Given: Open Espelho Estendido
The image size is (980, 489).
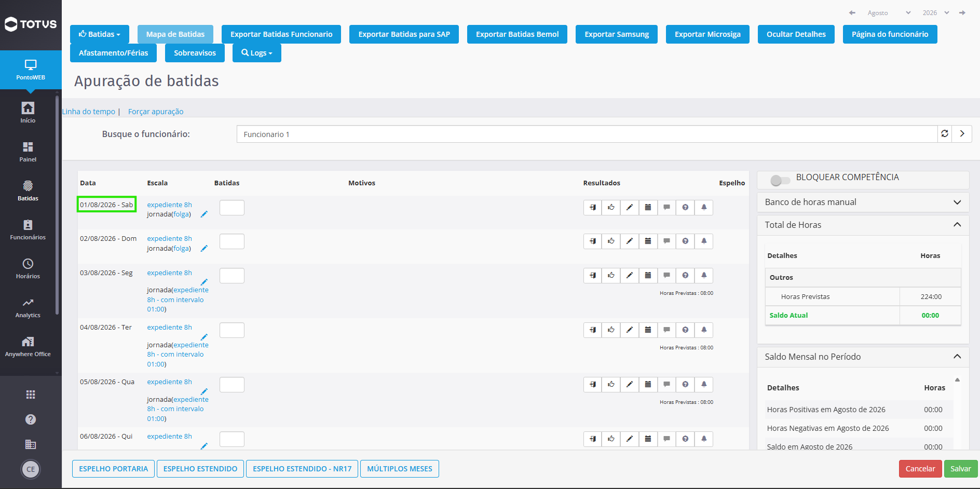Looking at the screenshot, I should [x=200, y=469].
